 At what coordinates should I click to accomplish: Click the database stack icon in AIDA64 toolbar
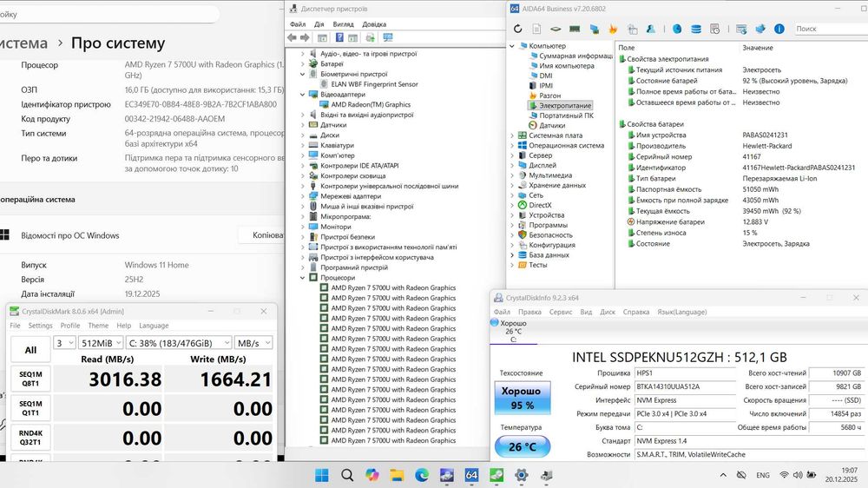click(696, 29)
